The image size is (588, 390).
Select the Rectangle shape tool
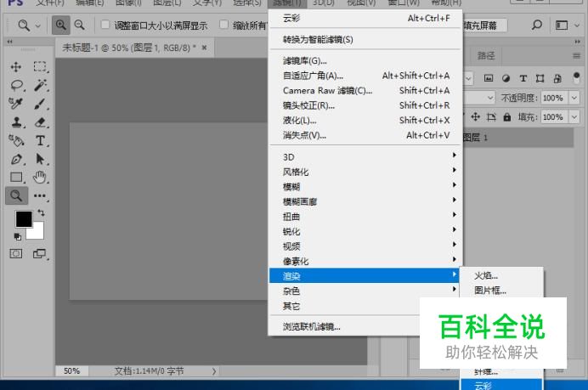[x=16, y=177]
